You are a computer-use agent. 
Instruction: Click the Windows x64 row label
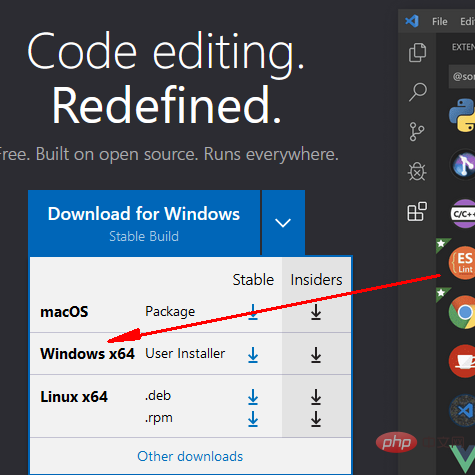point(87,354)
